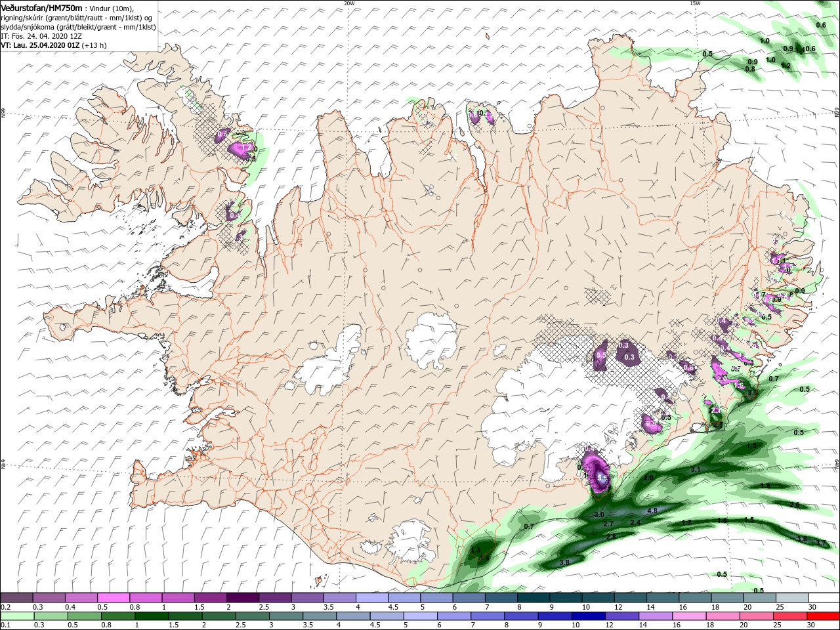Click the 2.8 precipitation value on map
Image resolution: width=840 pixels, height=630 pixels.
click(611, 537)
